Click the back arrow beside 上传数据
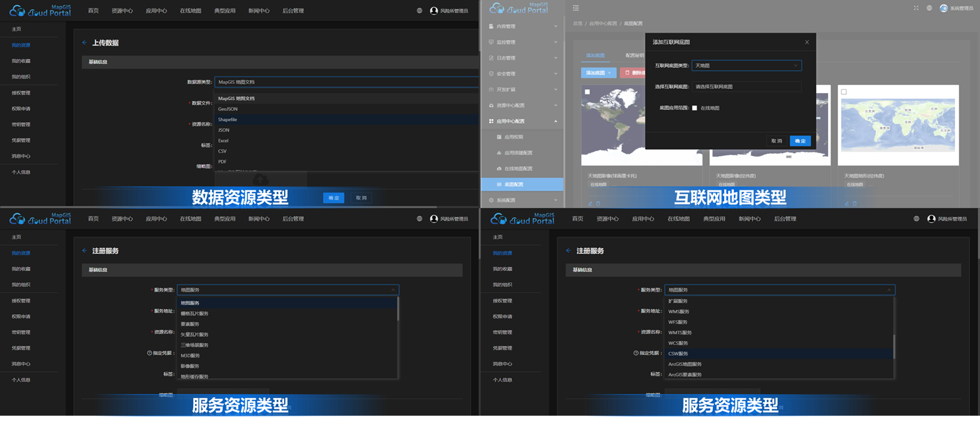Viewport: 980px width, 436px height. (x=84, y=43)
